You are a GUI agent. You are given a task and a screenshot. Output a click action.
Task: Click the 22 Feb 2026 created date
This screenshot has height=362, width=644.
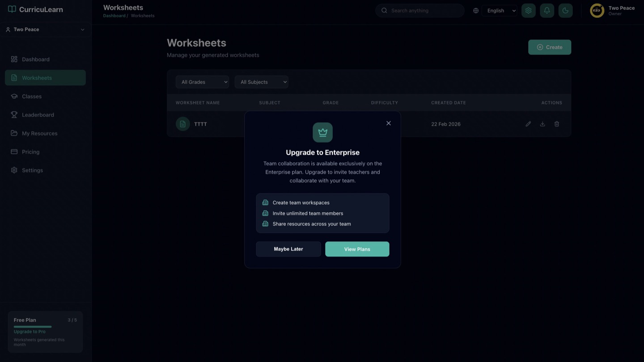tap(446, 124)
